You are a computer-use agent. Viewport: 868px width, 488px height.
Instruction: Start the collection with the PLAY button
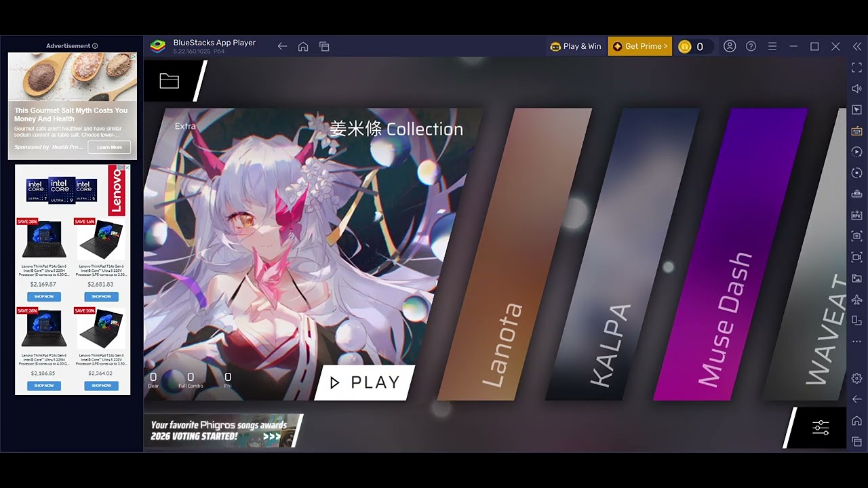(365, 382)
